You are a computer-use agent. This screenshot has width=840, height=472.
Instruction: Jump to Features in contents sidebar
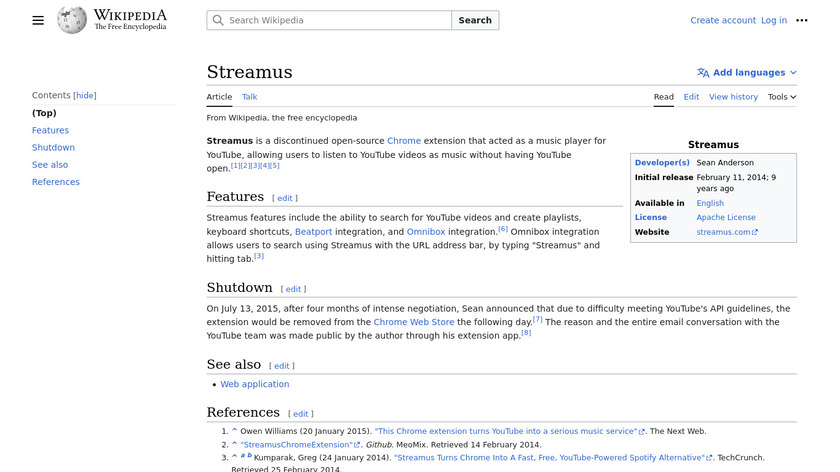point(50,130)
